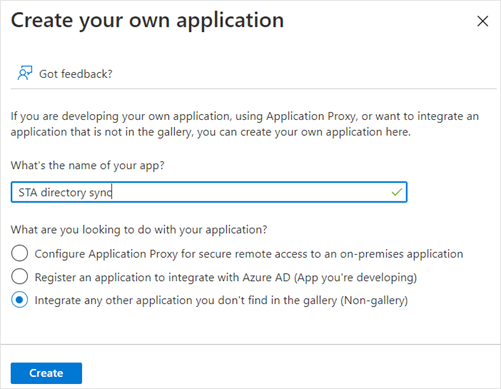Viewport: 501px width, 389px height.
Task: Click the Create your own application heading
Action: pyautogui.click(x=147, y=20)
